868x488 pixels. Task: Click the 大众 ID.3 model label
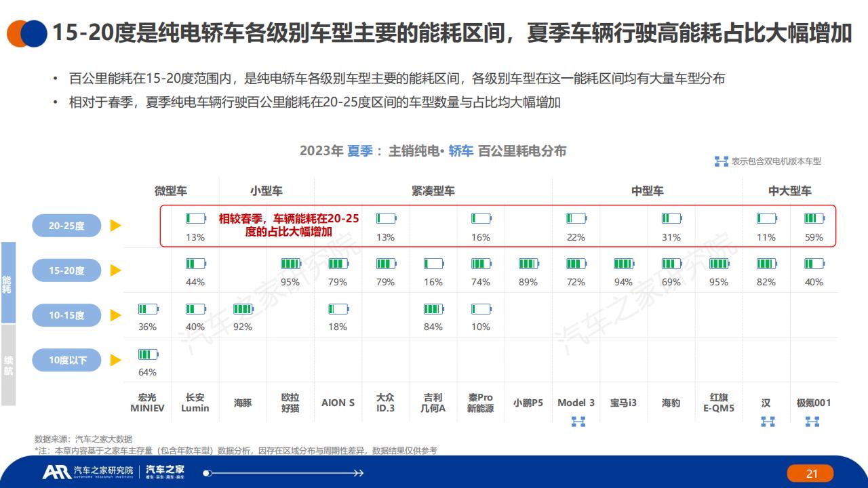point(386,403)
